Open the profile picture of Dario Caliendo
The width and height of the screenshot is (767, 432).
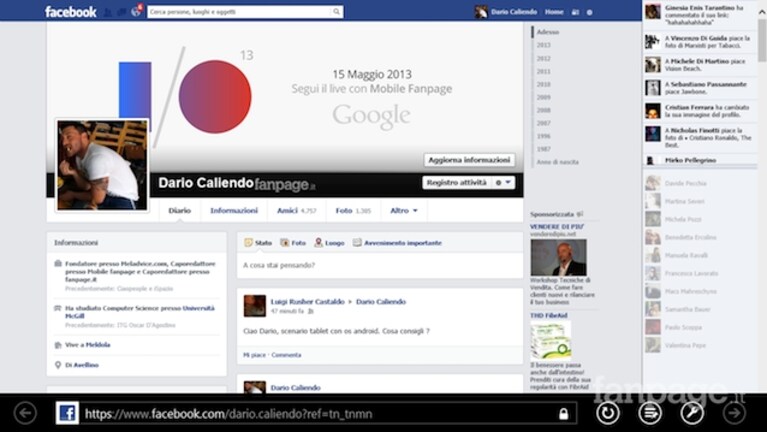click(x=102, y=165)
